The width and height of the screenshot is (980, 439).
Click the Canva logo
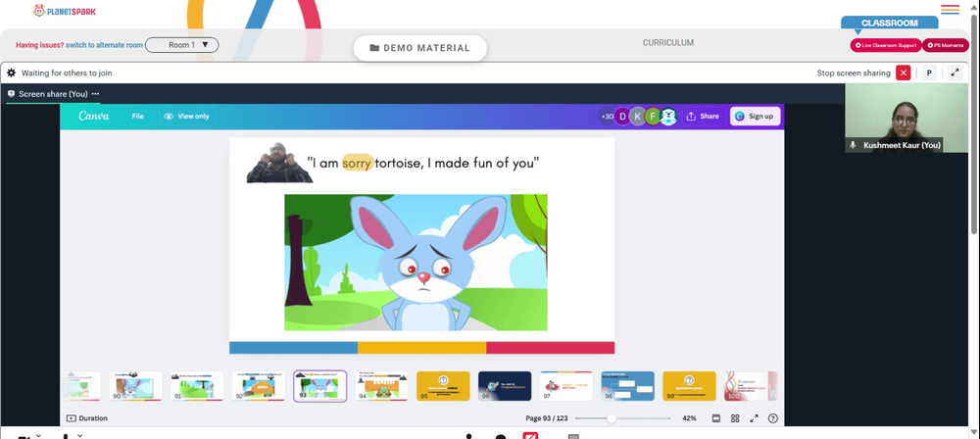pos(94,116)
